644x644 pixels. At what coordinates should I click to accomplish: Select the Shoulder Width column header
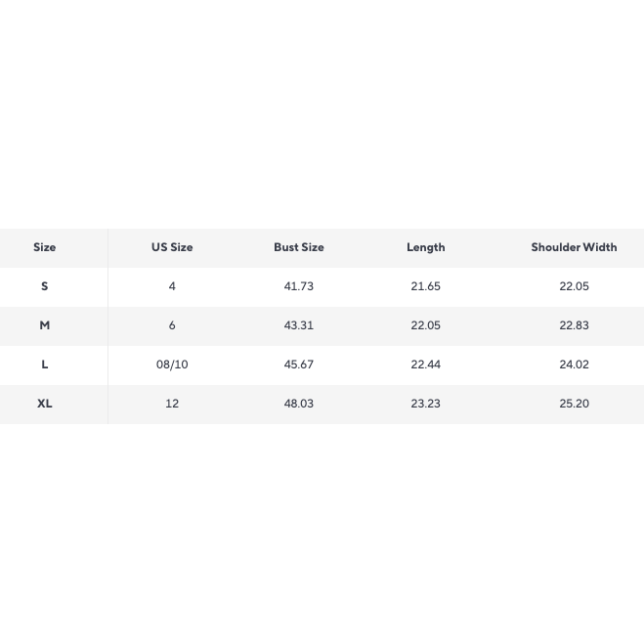(x=574, y=247)
